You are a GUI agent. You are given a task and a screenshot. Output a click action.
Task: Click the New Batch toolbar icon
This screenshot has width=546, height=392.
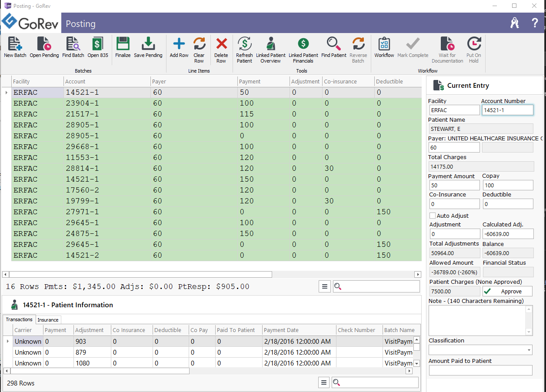[x=15, y=44]
